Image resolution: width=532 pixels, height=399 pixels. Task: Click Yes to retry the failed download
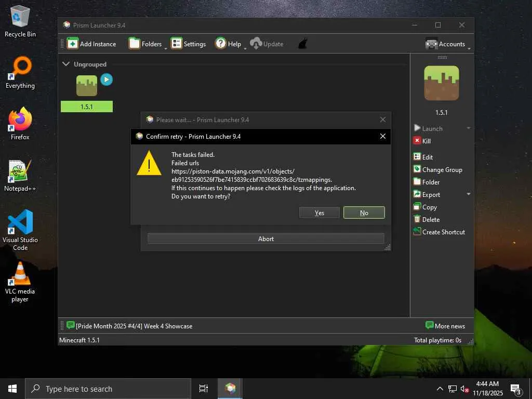pyautogui.click(x=320, y=212)
